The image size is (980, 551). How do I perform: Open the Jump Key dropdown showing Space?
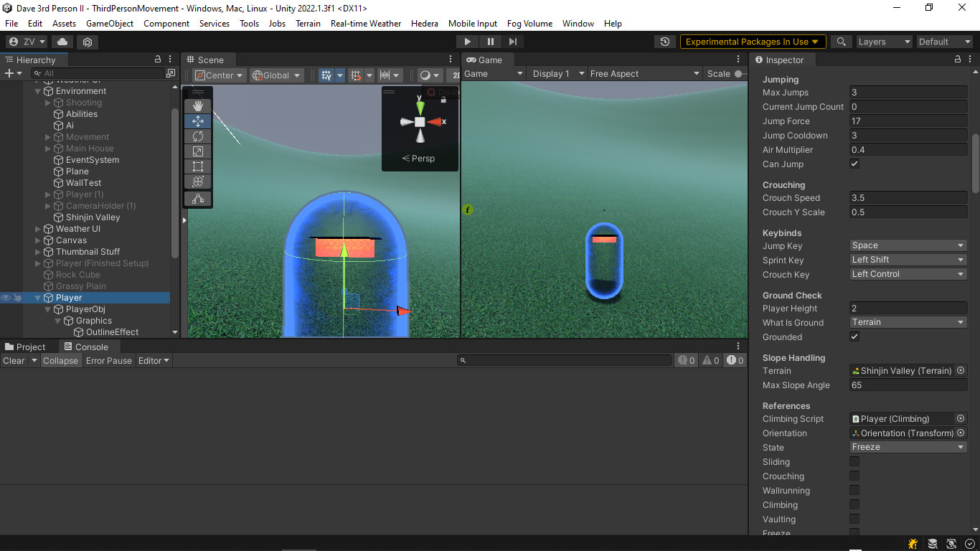click(x=908, y=245)
